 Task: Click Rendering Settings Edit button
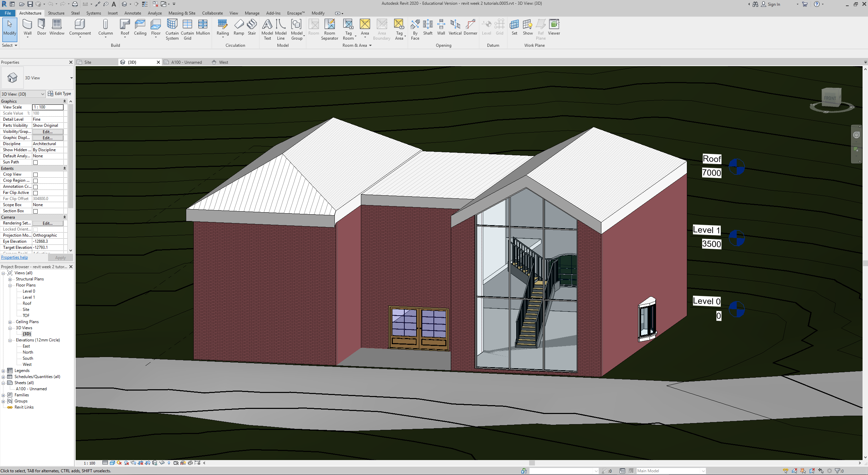coord(47,223)
